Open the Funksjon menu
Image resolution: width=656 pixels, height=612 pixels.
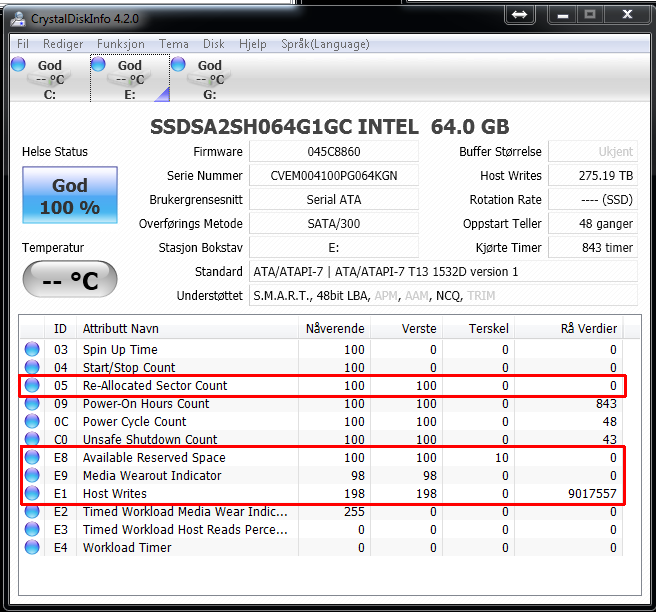coord(120,44)
